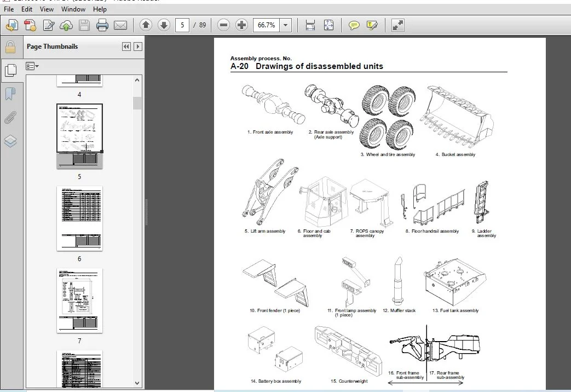Click the cloud upload icon
The width and height of the screenshot is (571, 392).
click(x=66, y=25)
